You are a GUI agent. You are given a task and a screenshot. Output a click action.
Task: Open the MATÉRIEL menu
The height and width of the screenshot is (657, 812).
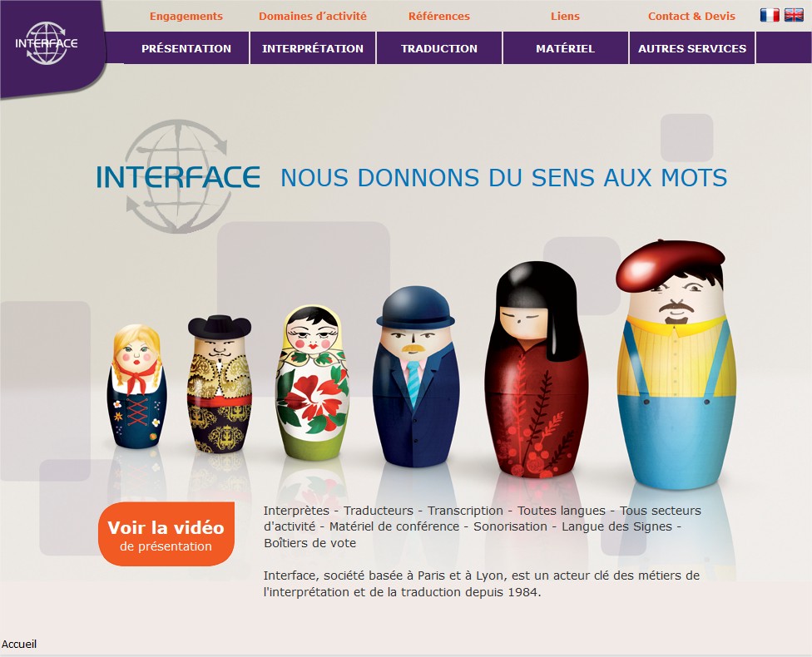[x=566, y=48]
